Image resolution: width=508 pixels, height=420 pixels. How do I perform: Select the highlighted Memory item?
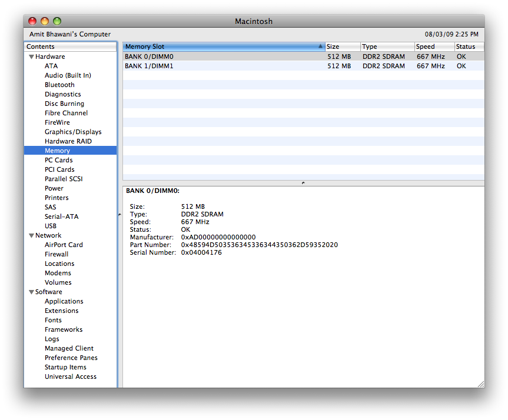click(x=70, y=151)
